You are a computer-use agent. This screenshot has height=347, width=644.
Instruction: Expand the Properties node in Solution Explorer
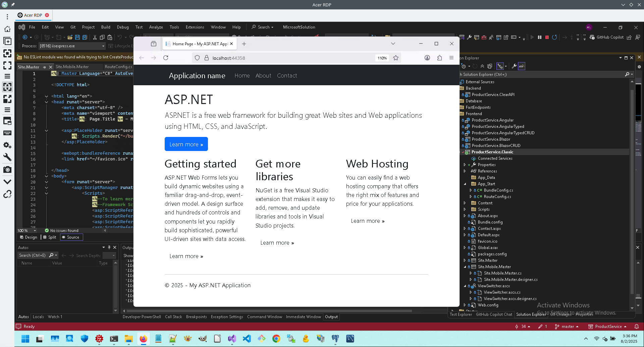[465, 165]
